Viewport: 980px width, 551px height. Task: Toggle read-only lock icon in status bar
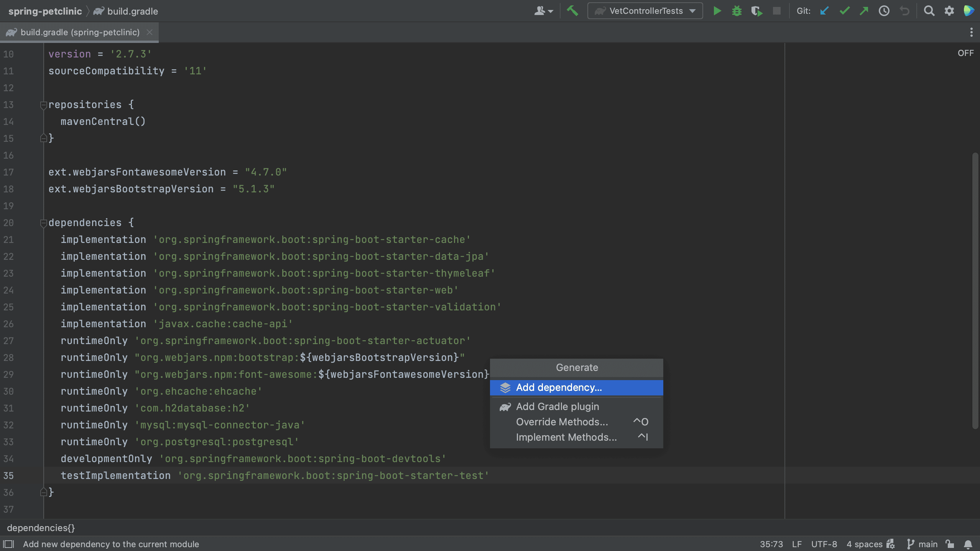click(950, 544)
